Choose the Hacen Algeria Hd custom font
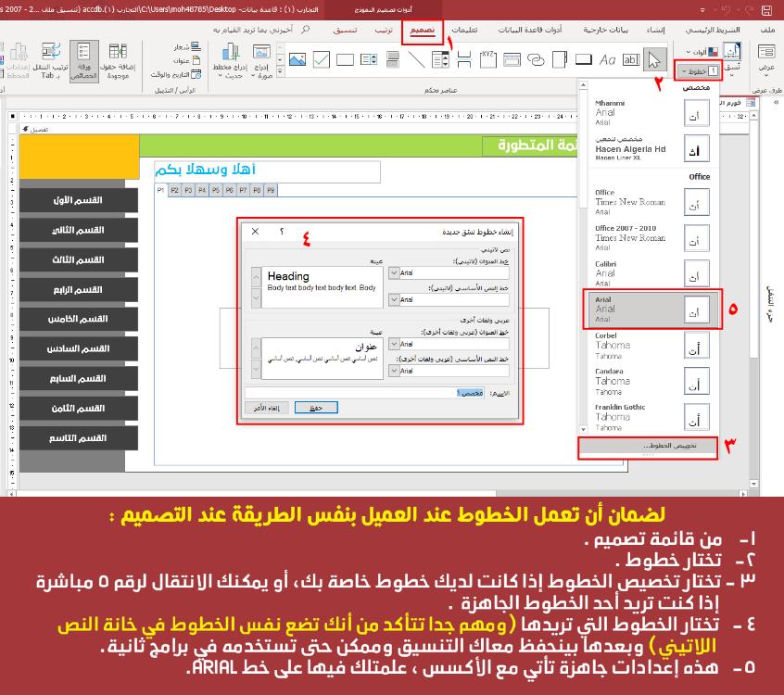Image resolution: width=784 pixels, height=695 pixels. (x=651, y=148)
